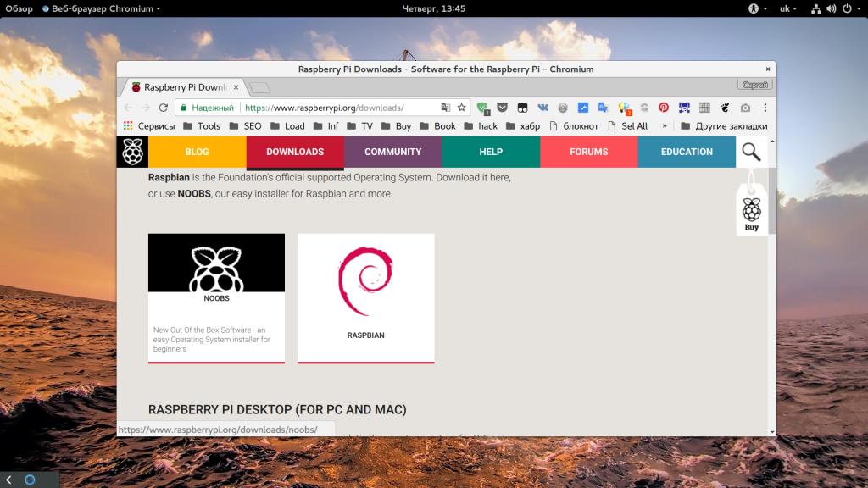Click the blue circle icon in the bottom panel
The height and width of the screenshot is (488, 868).
(30, 480)
